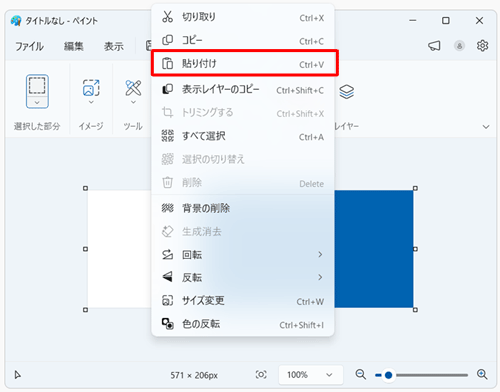The height and width of the screenshot is (392, 500).
Task: Choose 背景の削除 from the menu
Action: pos(243,208)
